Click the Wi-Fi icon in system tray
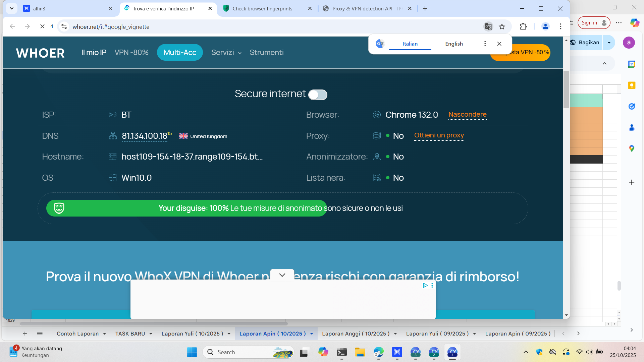Viewport: 644px width, 362px height. tap(579, 352)
